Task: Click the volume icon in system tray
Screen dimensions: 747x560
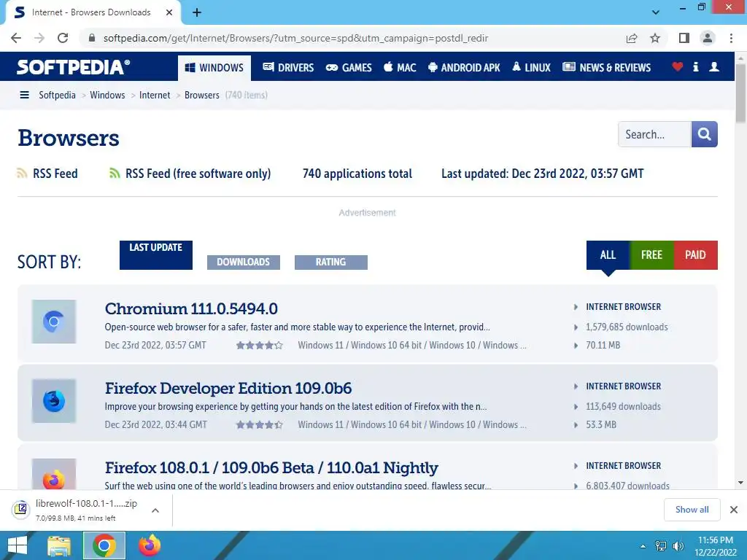Action: pyautogui.click(x=678, y=545)
